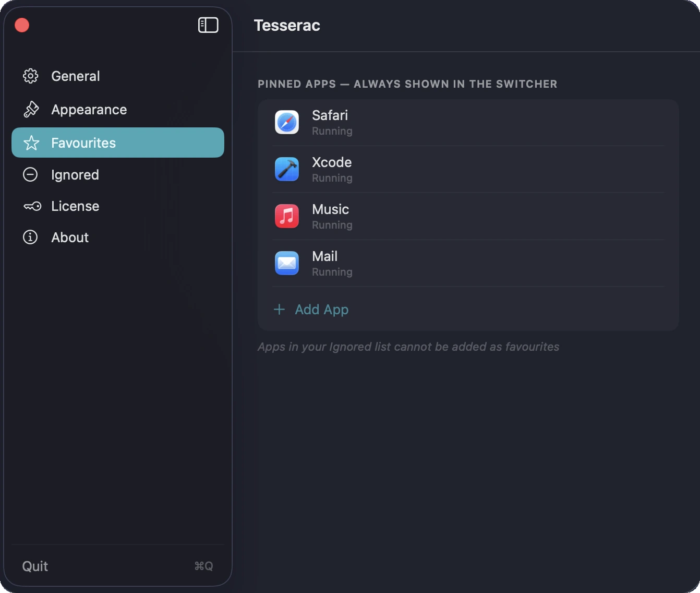Click the Add App button label
This screenshot has height=593, width=700.
[x=322, y=310]
